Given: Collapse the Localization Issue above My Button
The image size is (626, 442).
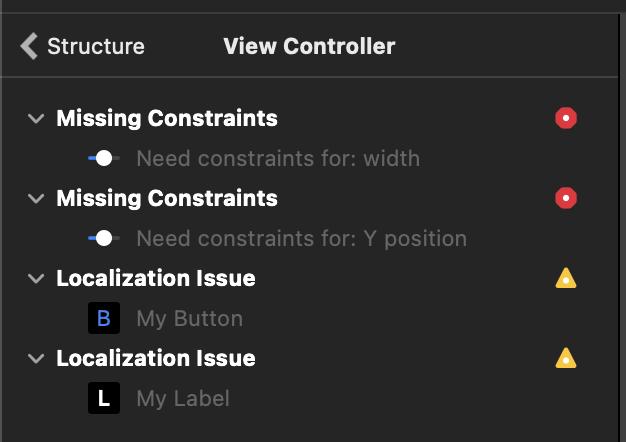Looking at the screenshot, I should [x=37, y=279].
